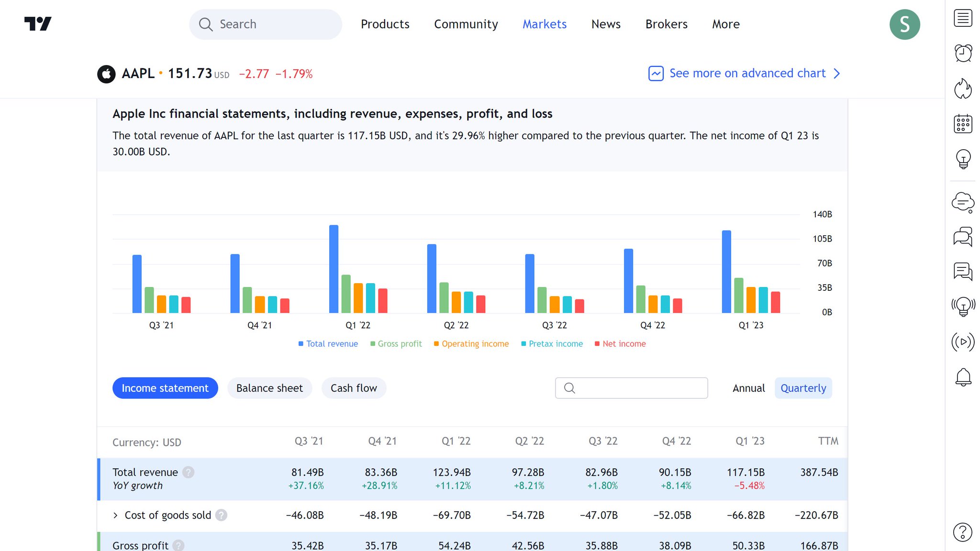980x551 pixels.
Task: Open the calendar panel icon
Action: coord(963,124)
